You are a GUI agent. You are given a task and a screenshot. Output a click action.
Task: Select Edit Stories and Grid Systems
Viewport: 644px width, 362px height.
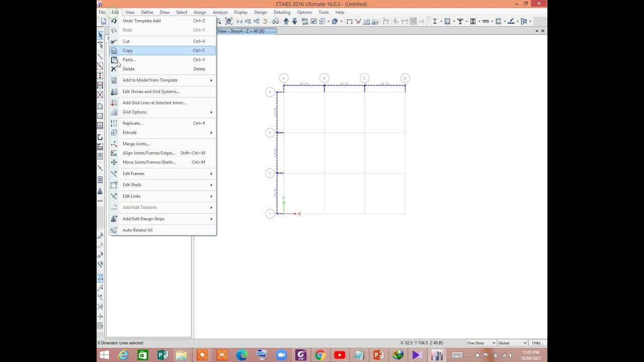click(x=163, y=92)
